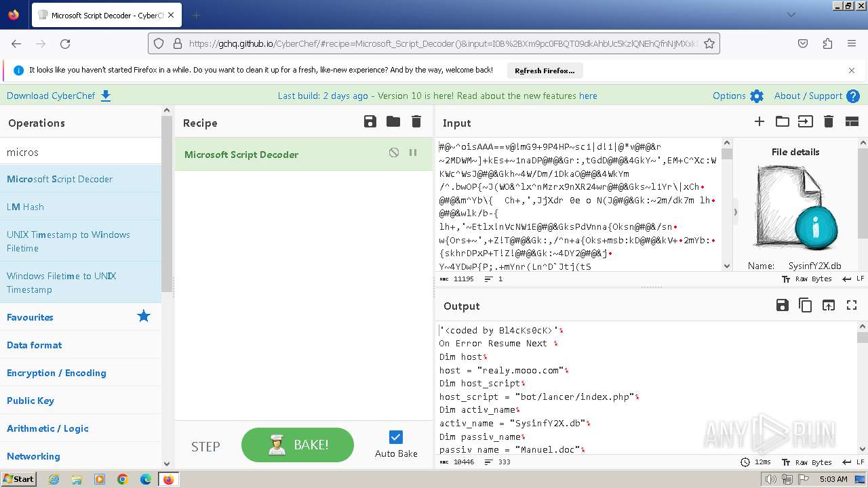Screen dimensions: 868x488
Task: Click the Refresh Firefox… button
Action: click(545, 70)
